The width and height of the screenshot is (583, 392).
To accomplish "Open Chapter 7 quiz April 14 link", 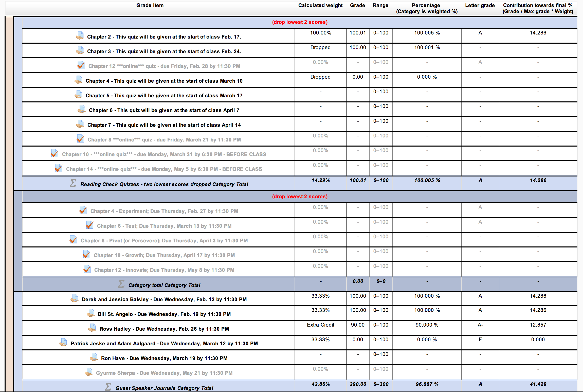I will coord(164,125).
